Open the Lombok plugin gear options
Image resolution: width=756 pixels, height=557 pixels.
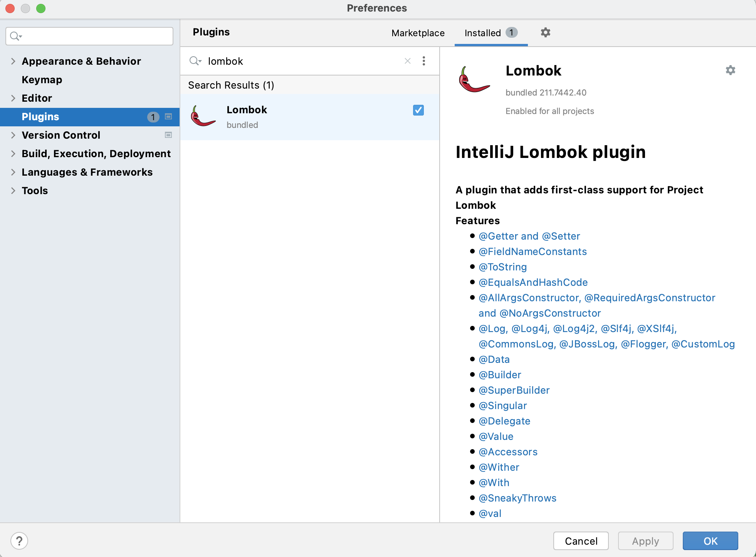(x=730, y=70)
